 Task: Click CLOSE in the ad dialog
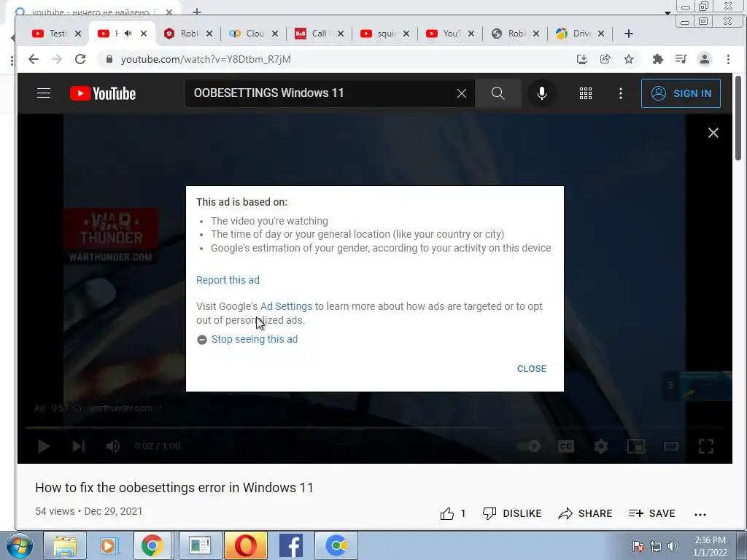click(532, 368)
